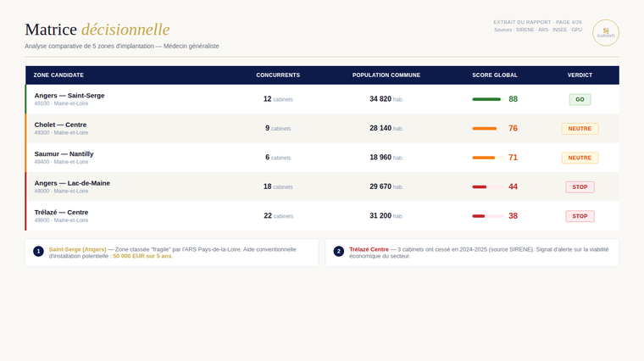Screen dimensions: 644x361
Task: Click red score bar for Trélazé — Centre
Action: tap(479, 216)
